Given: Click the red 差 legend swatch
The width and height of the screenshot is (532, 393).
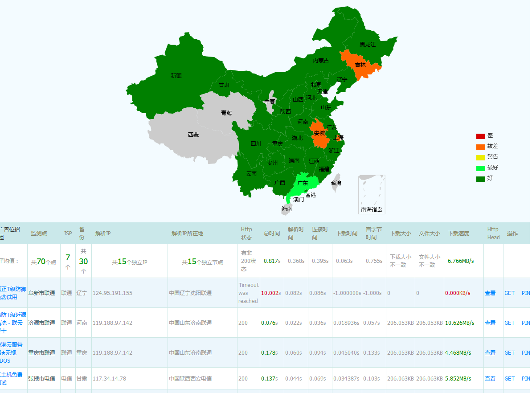Looking at the screenshot, I should click(480, 136).
